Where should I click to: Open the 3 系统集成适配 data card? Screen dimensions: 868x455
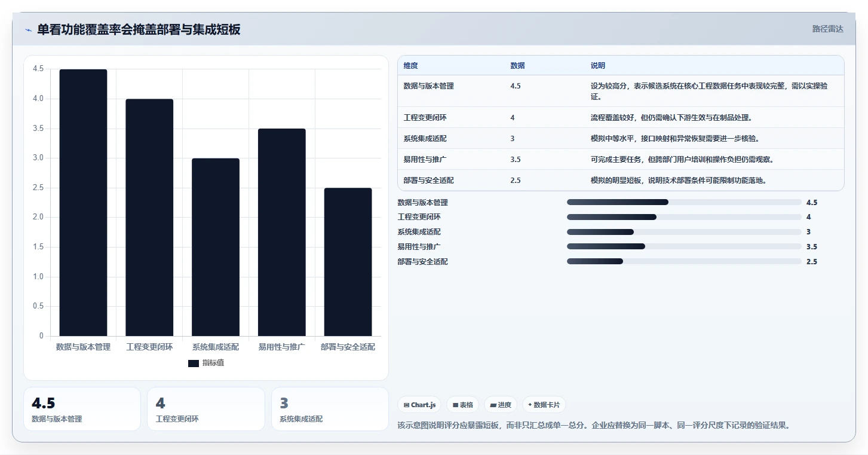click(330, 409)
